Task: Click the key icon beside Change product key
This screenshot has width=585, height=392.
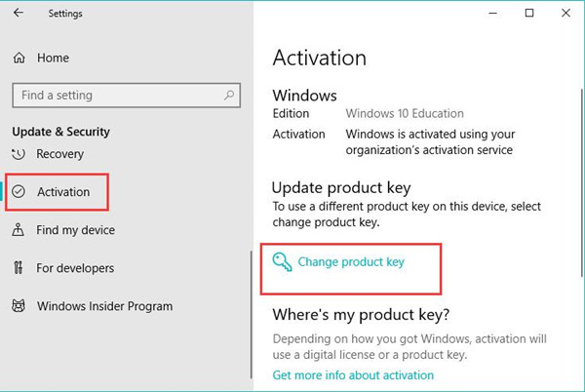Action: coord(282,262)
